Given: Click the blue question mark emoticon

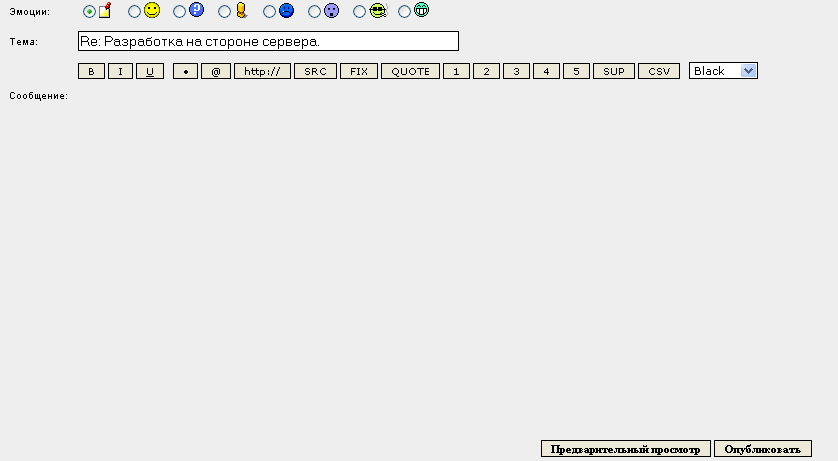Looking at the screenshot, I should (x=196, y=11).
